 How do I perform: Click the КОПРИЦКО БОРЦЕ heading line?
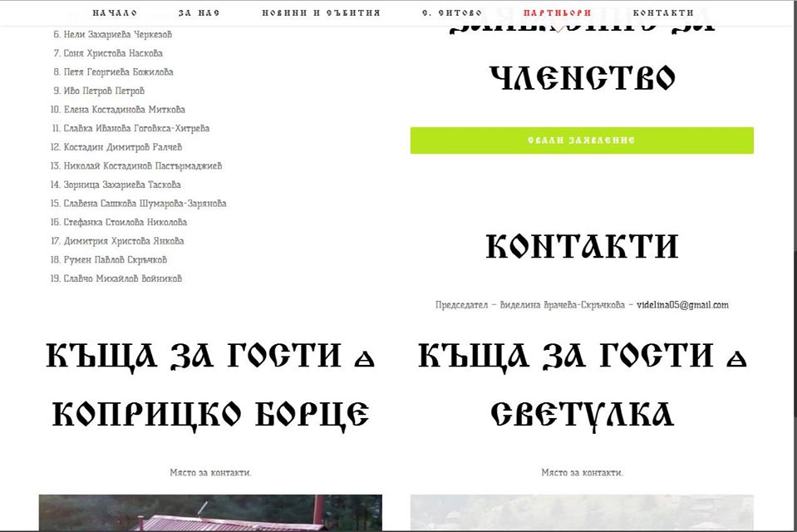tap(210, 414)
